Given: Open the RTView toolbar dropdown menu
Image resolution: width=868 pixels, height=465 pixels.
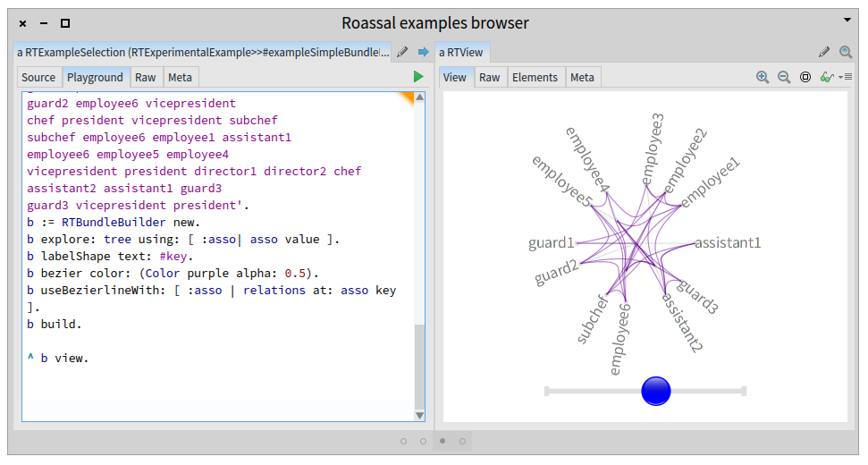Looking at the screenshot, I should (x=846, y=78).
